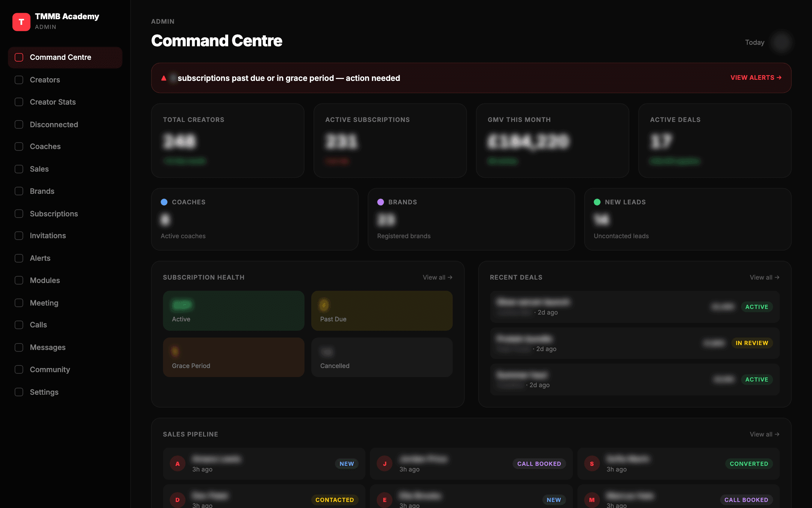Click avatar E in the sales pipeline
Image resolution: width=812 pixels, height=508 pixels.
(385, 500)
